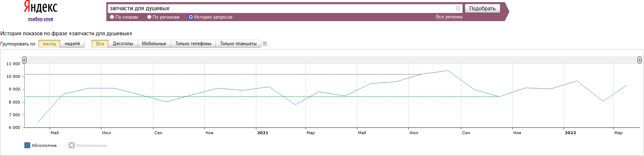Select the По регионам radio button

[149, 17]
